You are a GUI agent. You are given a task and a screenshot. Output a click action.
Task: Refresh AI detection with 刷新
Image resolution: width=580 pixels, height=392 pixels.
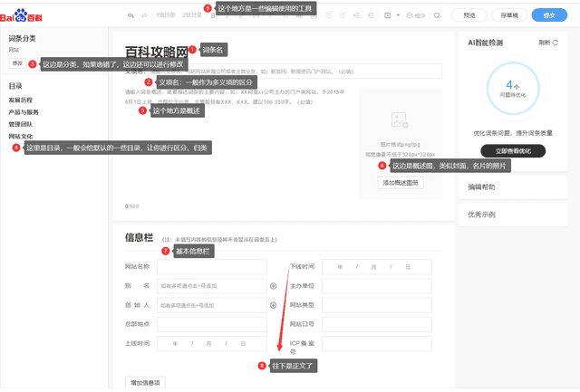[x=548, y=43]
